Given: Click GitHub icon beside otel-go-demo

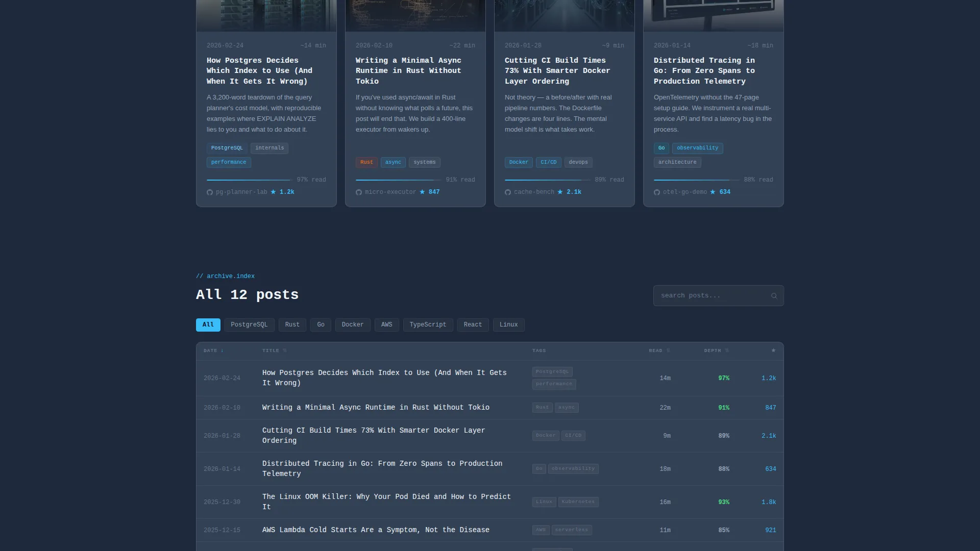Looking at the screenshot, I should 656,192.
